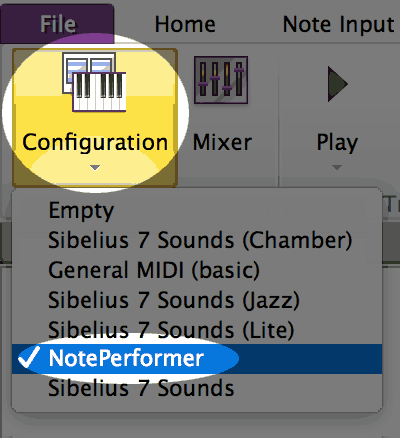
Task: Click the Play label text
Action: pos(337,143)
